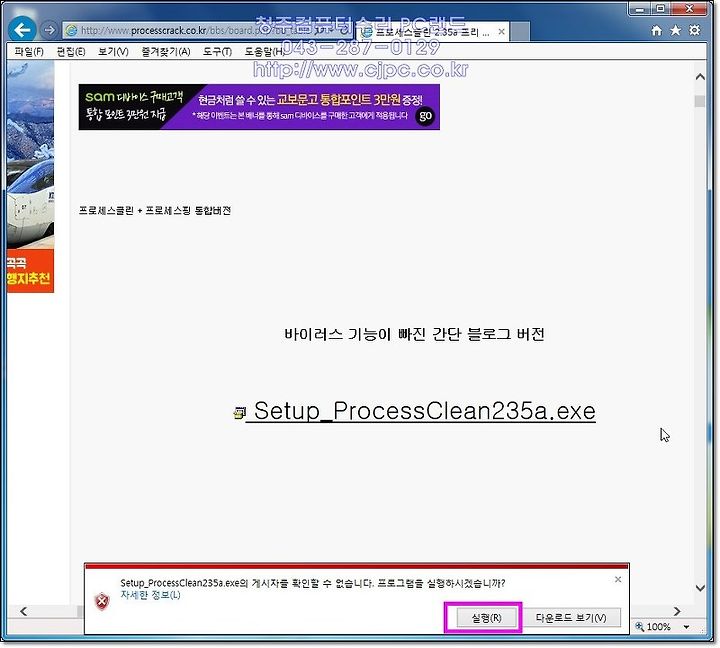Click the orange 여행지추천 side banner
The width and height of the screenshot is (720, 648).
pos(30,271)
